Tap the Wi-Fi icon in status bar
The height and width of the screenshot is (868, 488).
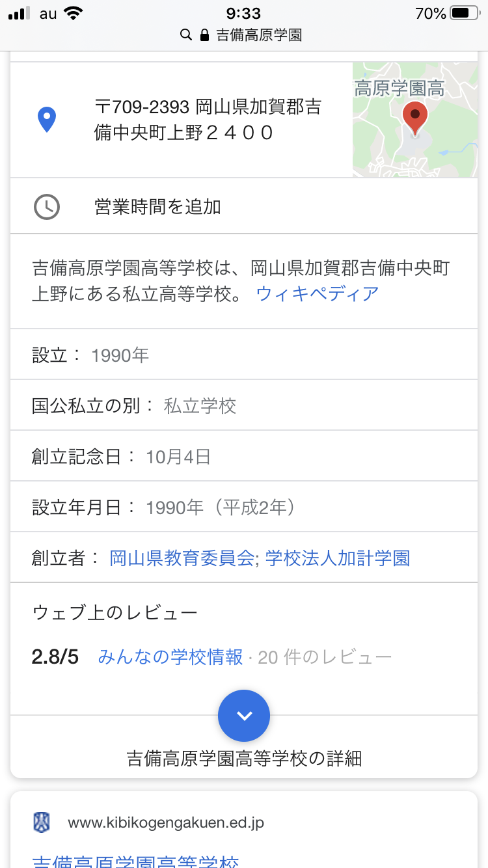click(74, 13)
